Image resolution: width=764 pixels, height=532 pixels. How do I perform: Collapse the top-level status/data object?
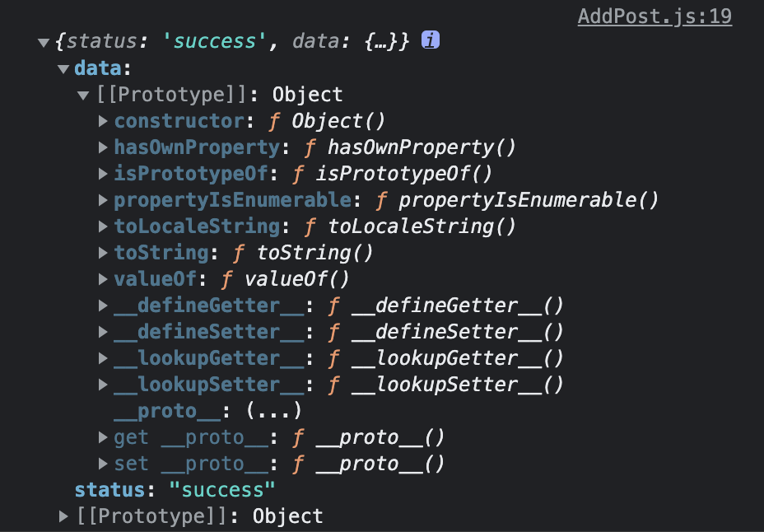[x=44, y=42]
